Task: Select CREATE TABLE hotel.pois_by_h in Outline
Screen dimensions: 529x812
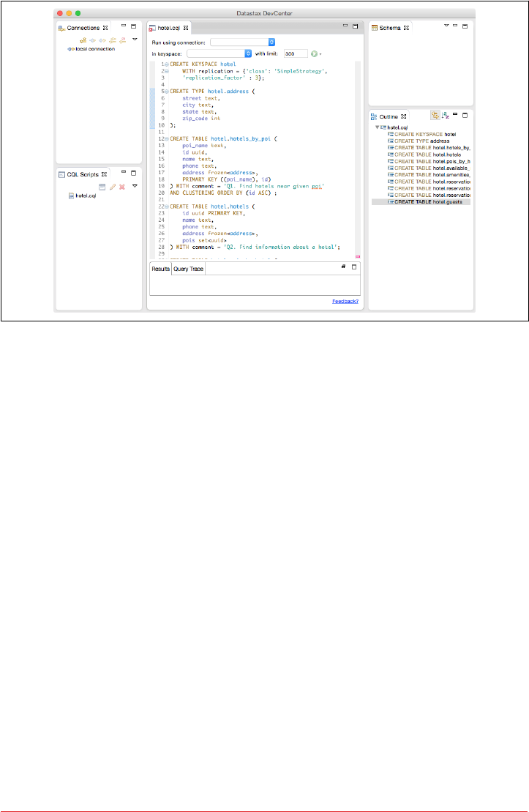Action: [x=429, y=162]
